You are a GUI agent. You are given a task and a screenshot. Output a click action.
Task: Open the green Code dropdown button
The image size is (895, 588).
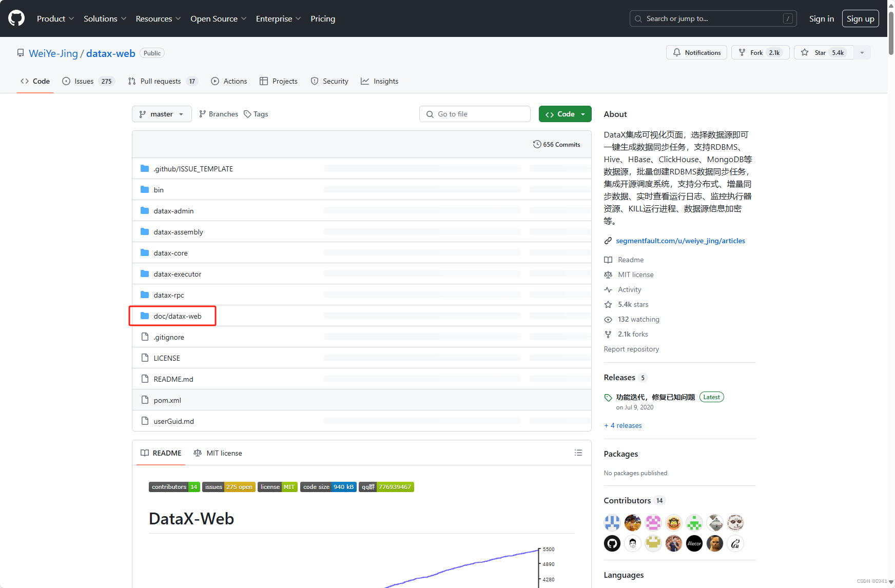click(565, 114)
